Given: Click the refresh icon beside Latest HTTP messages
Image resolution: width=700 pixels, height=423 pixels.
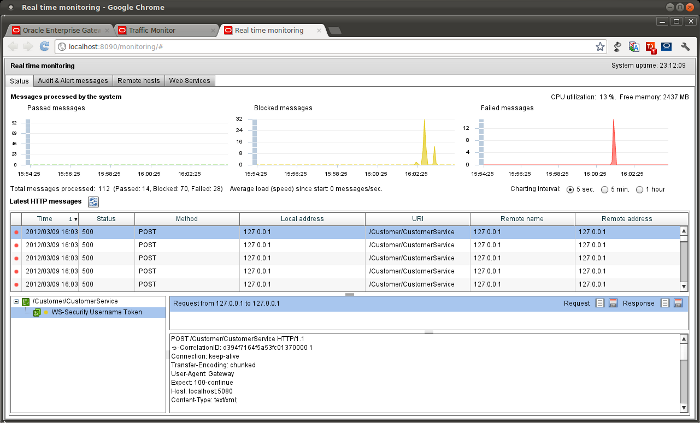Looking at the screenshot, I should click(94, 202).
